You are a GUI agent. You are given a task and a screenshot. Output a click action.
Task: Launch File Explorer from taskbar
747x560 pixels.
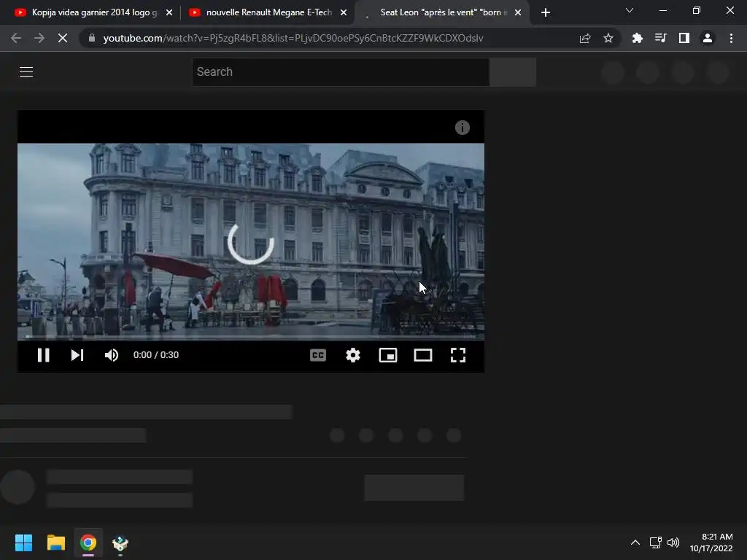[55, 542]
